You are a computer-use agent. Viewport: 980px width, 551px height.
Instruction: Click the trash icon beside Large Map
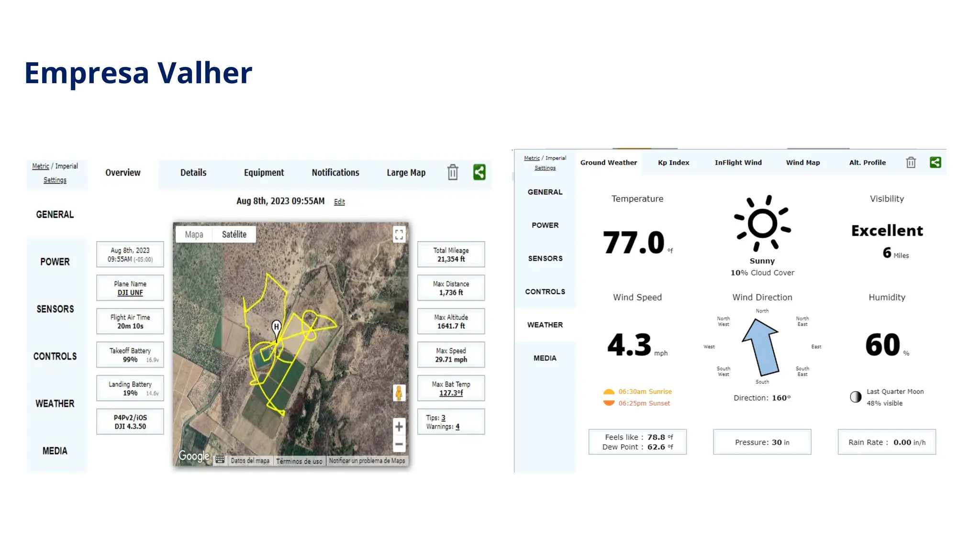(x=452, y=172)
